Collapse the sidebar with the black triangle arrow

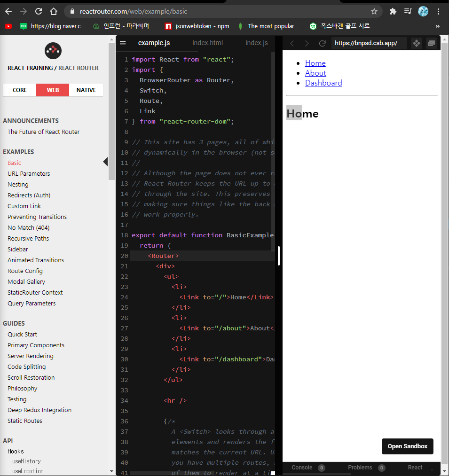pos(105,162)
